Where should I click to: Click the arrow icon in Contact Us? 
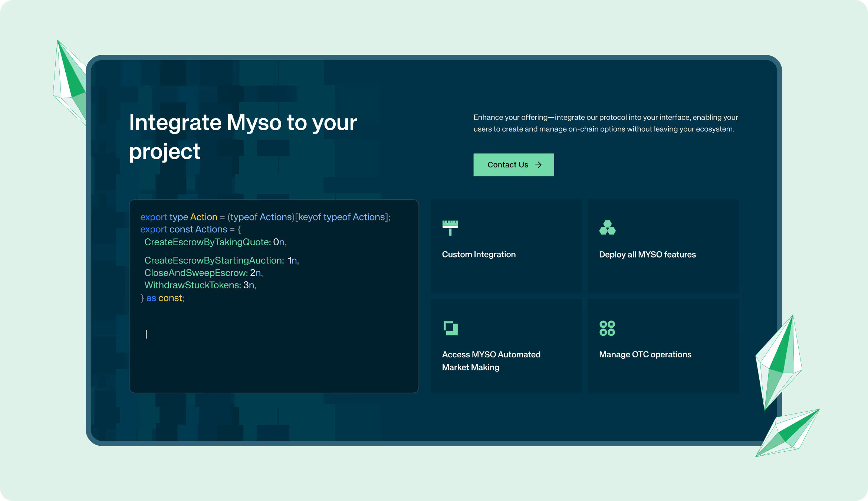pyautogui.click(x=538, y=165)
